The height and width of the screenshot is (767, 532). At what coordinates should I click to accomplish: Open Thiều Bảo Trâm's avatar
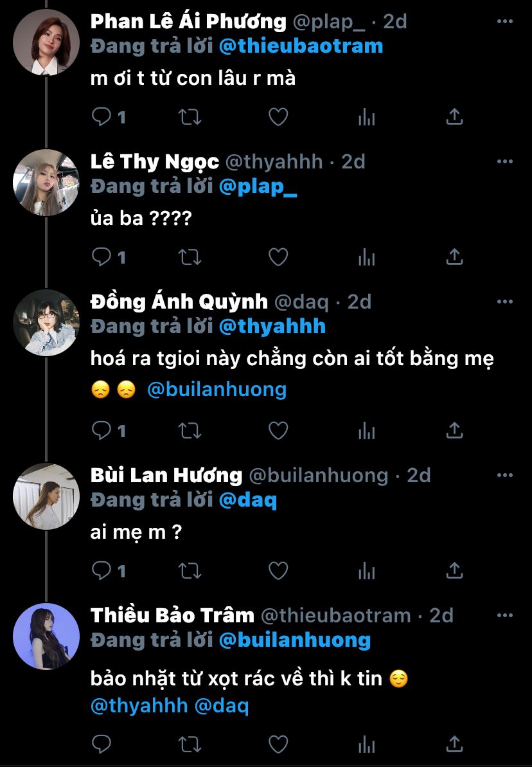pos(46,636)
